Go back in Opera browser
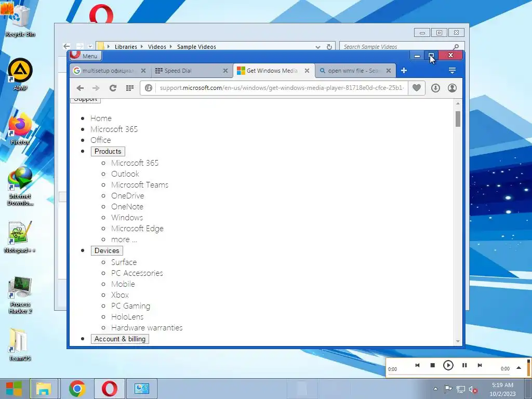The width and height of the screenshot is (532, 399). tap(80, 88)
